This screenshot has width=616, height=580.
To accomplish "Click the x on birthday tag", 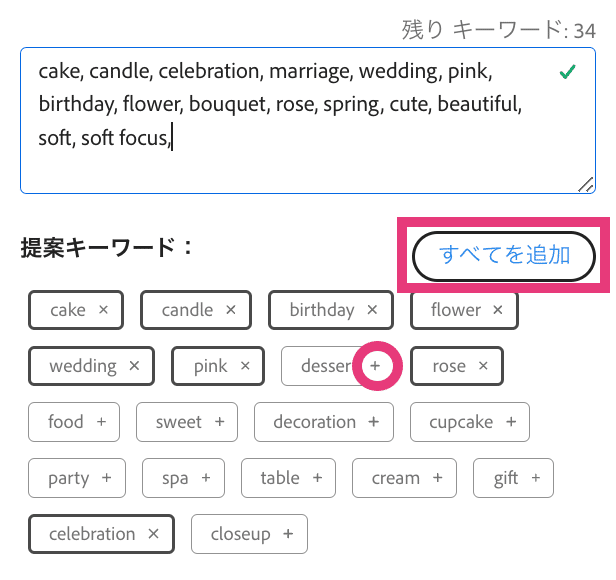I will tap(372, 310).
